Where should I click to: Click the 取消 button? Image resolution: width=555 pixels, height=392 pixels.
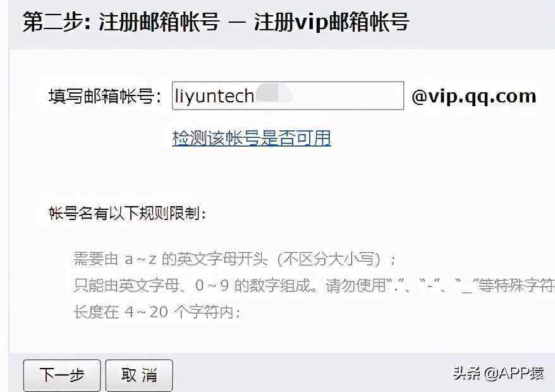point(139,376)
